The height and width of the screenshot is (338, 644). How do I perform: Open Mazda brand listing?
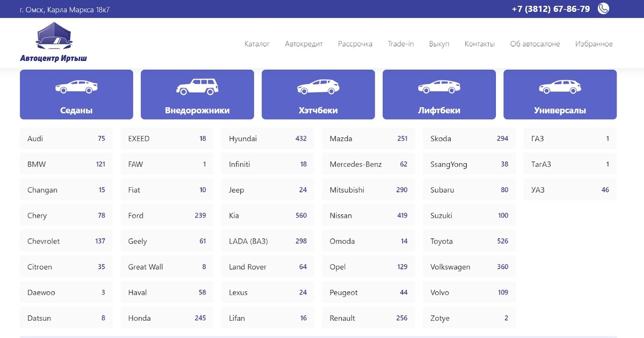point(369,138)
